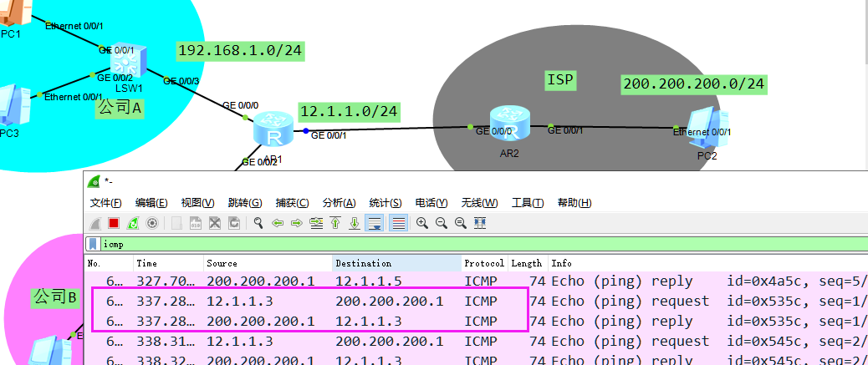Viewport: 868px width, 365px height.
Task: Toggle packet list colorization
Action: [x=398, y=223]
